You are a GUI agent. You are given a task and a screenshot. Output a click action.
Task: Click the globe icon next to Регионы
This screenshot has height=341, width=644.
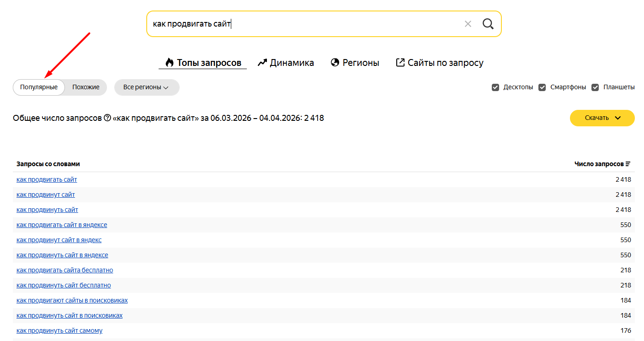point(334,62)
